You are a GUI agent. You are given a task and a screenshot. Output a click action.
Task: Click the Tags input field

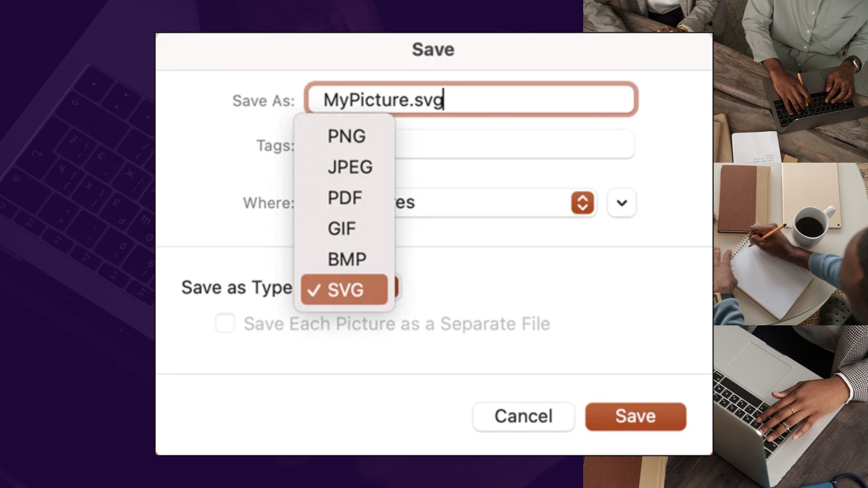[x=514, y=144]
